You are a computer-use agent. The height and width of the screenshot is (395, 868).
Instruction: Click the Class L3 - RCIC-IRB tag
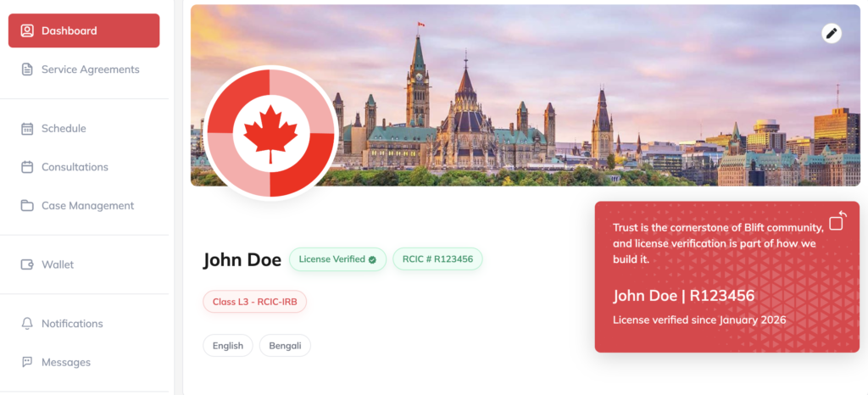pyautogui.click(x=254, y=302)
